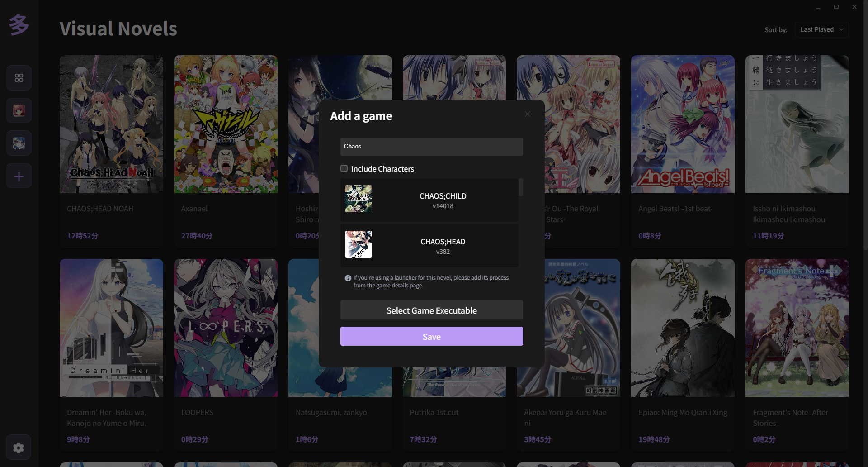The image size is (868, 467).
Task: Click Natsugasumi, zankyo title text
Action: [x=331, y=412]
